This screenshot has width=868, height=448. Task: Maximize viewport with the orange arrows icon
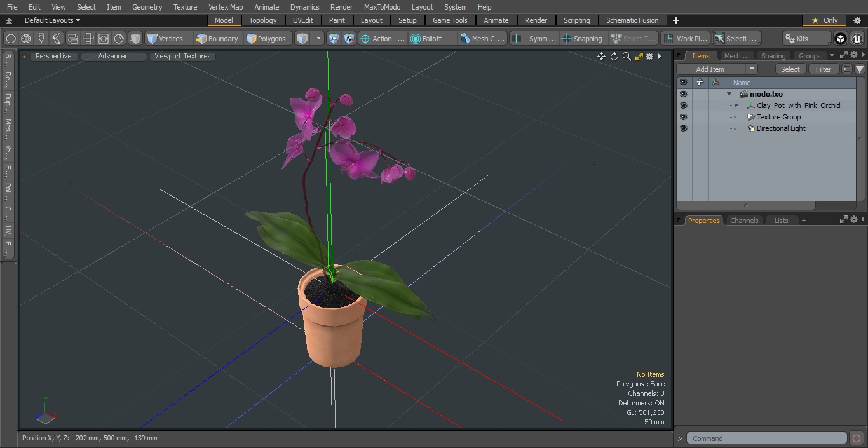click(x=639, y=57)
